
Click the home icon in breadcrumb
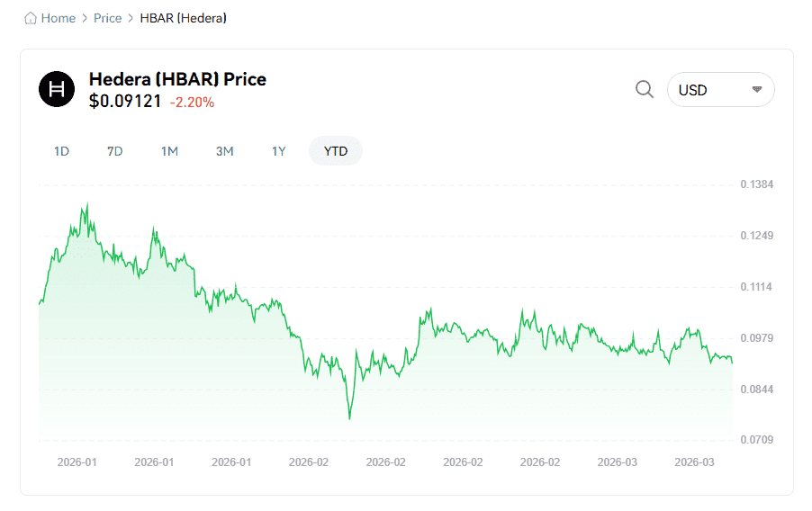click(31, 18)
